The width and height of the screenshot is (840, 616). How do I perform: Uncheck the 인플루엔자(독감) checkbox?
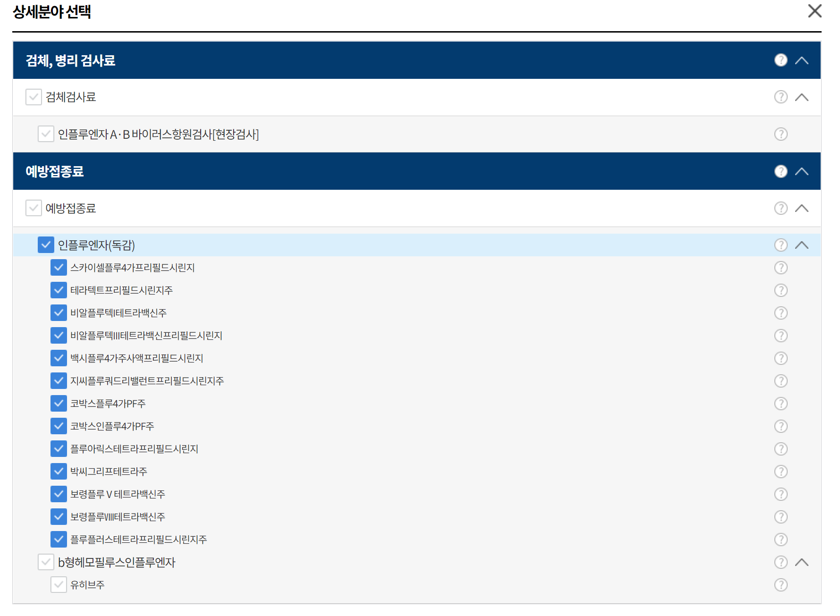coord(46,245)
